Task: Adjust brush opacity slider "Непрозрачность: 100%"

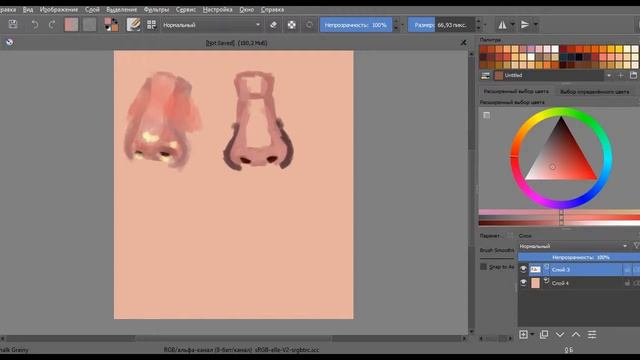Action: [x=356, y=25]
